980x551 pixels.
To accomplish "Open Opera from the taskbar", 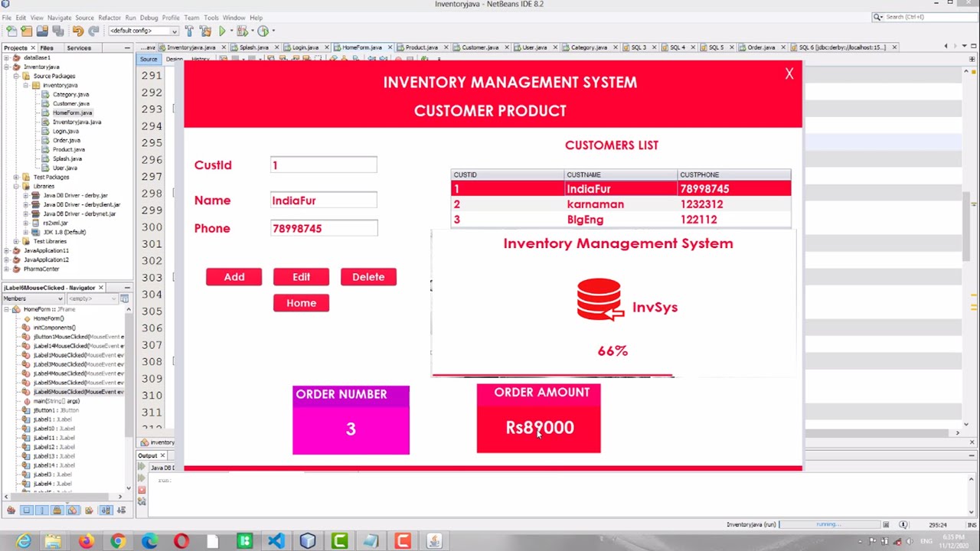I will pos(181,541).
